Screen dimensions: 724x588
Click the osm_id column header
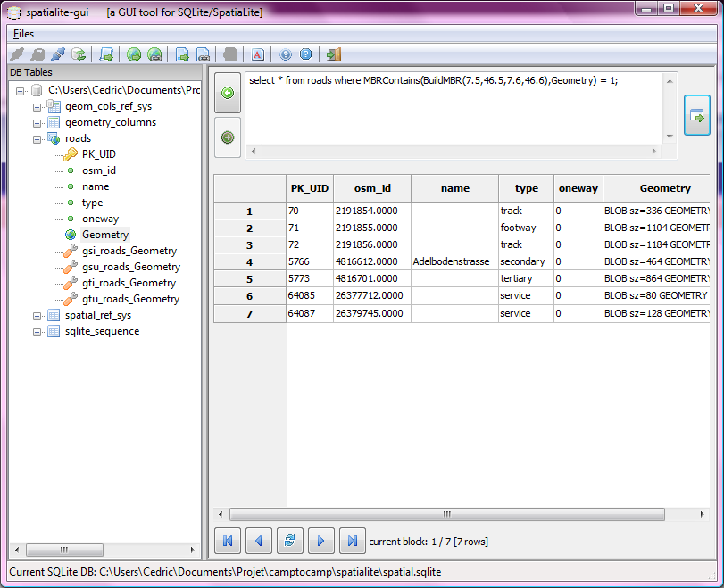coord(372,188)
